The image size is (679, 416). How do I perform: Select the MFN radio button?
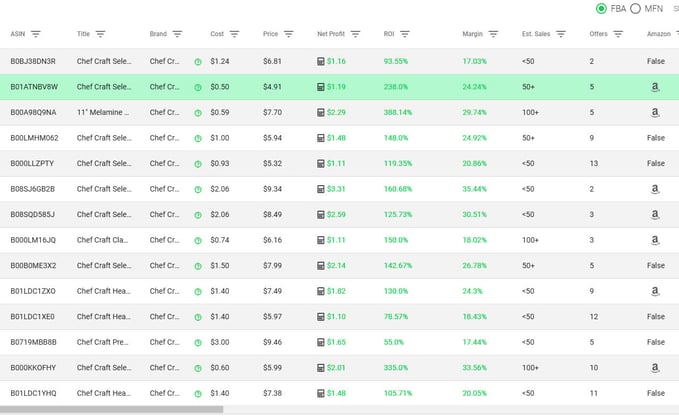(x=635, y=9)
